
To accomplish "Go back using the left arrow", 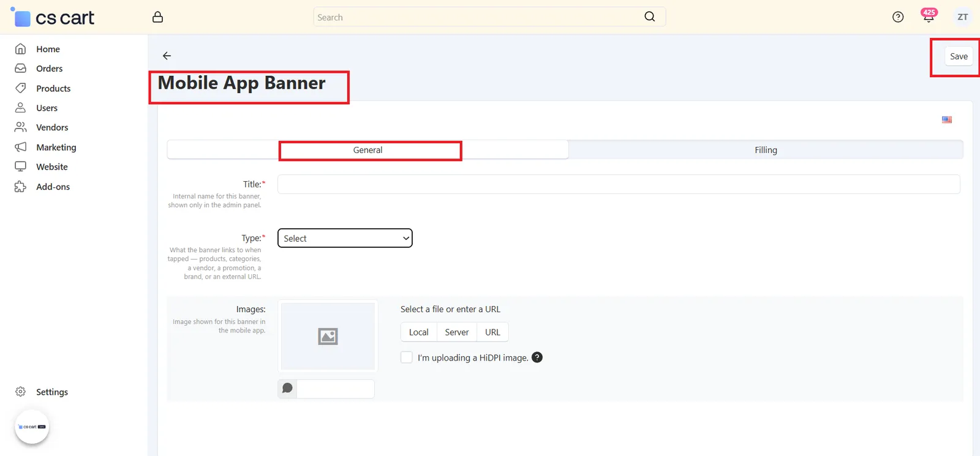I will [167, 56].
